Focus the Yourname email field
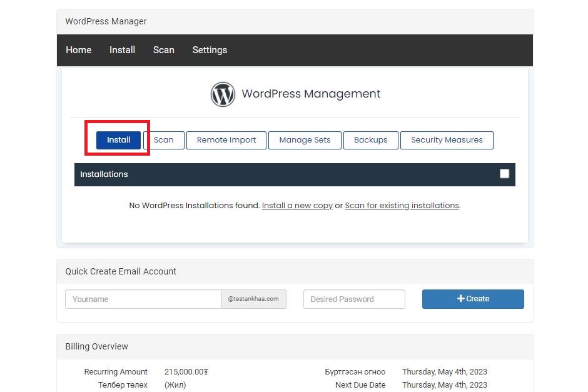 [143, 299]
